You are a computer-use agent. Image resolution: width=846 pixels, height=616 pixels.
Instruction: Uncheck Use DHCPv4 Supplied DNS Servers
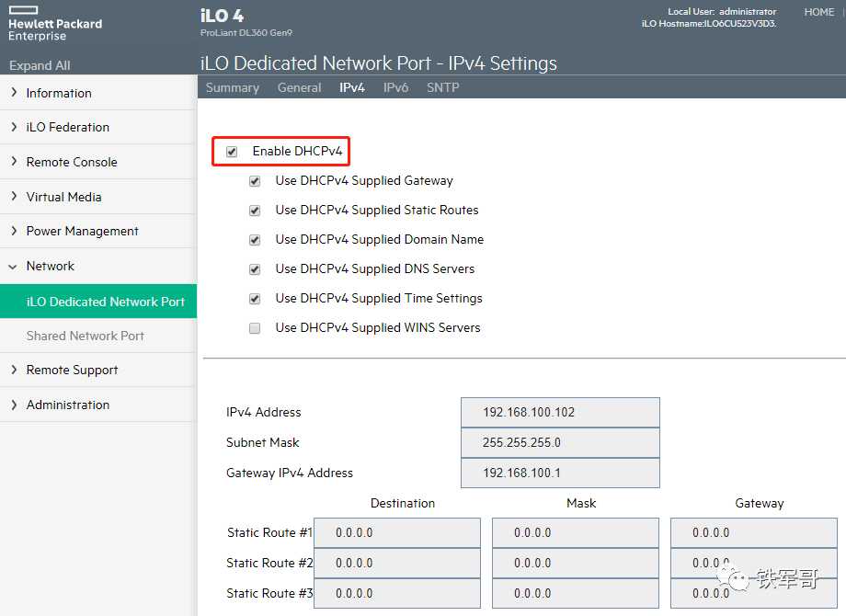click(255, 269)
